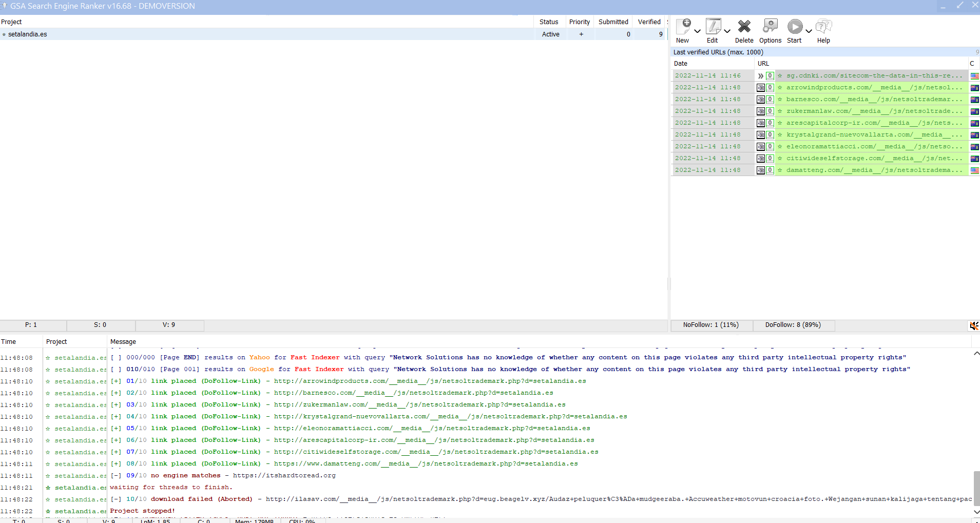
Task: Click engine type icon for zukermanlaw.com row
Action: (761, 111)
